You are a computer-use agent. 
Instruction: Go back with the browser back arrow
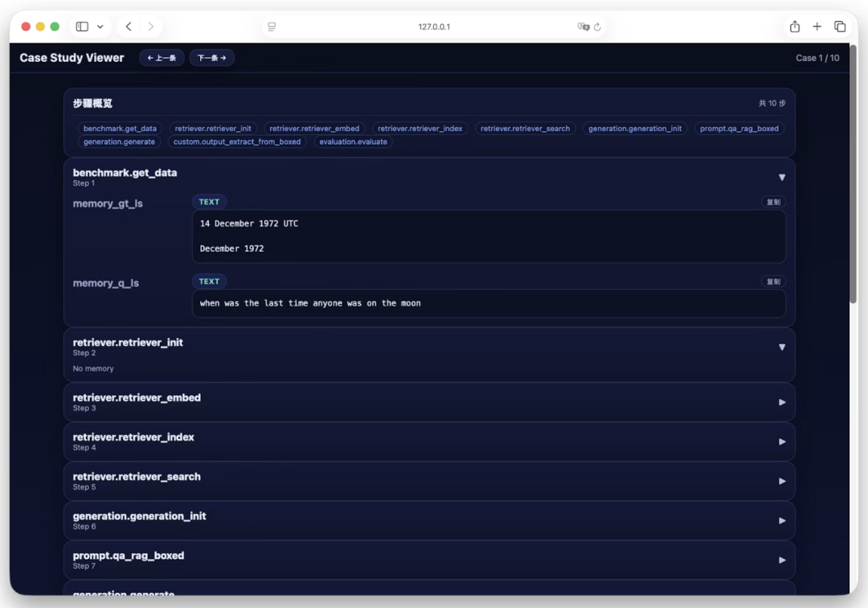click(129, 27)
